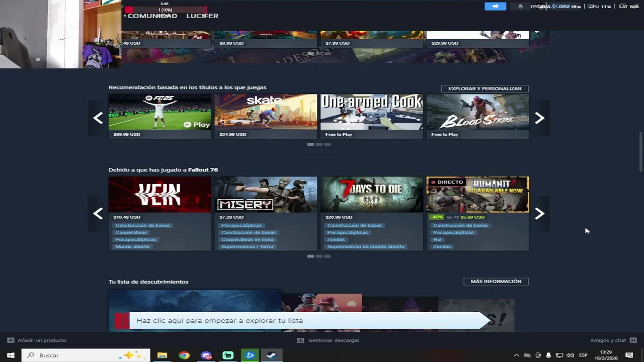This screenshot has height=362, width=644.
Task: Click the plus icon beside Añadir un producto
Action: point(11,340)
